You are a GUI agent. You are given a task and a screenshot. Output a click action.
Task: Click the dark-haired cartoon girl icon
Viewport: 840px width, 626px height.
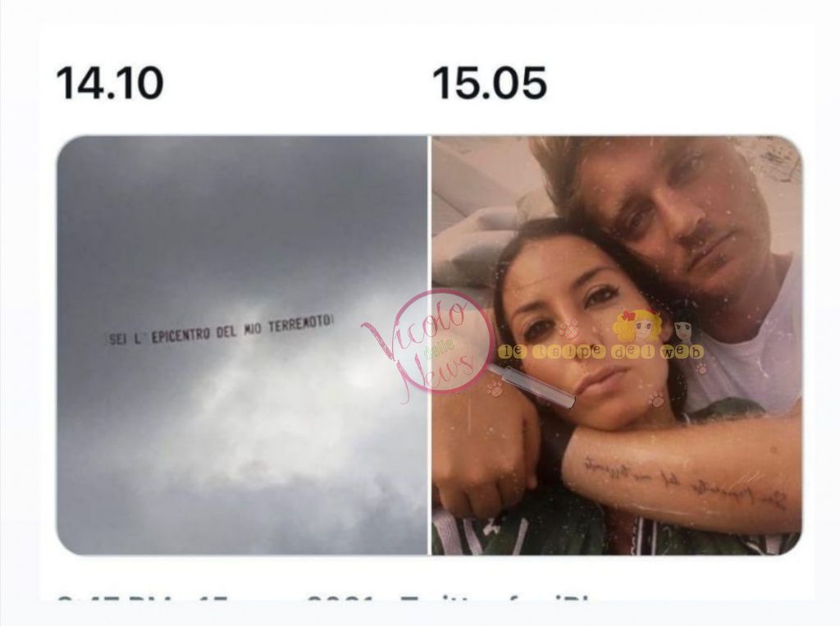click(687, 327)
